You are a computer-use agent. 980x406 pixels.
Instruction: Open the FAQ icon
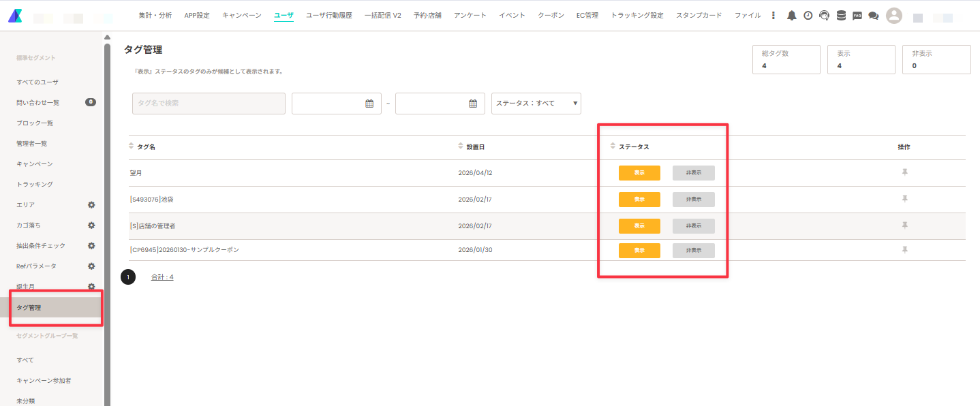(x=857, y=16)
